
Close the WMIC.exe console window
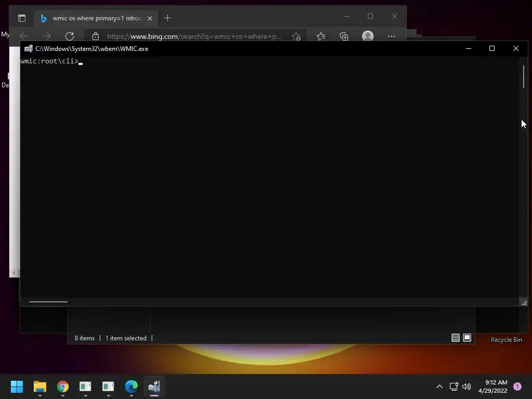click(x=516, y=48)
